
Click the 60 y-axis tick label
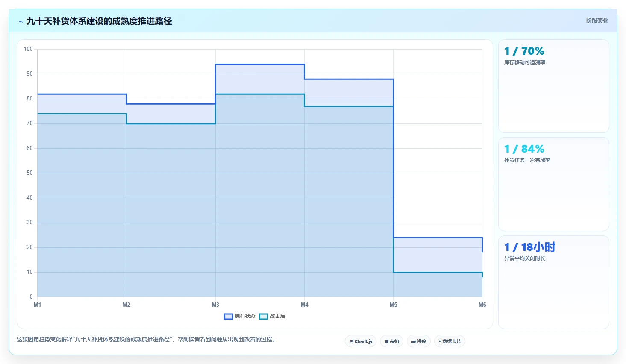[29, 148]
